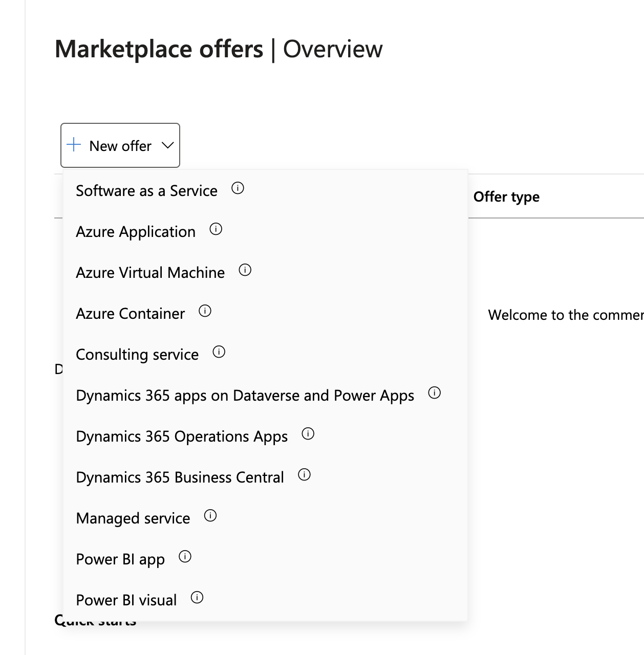This screenshot has width=644, height=655.
Task: Choose Dynamics 365 Business Central
Action: pos(180,477)
